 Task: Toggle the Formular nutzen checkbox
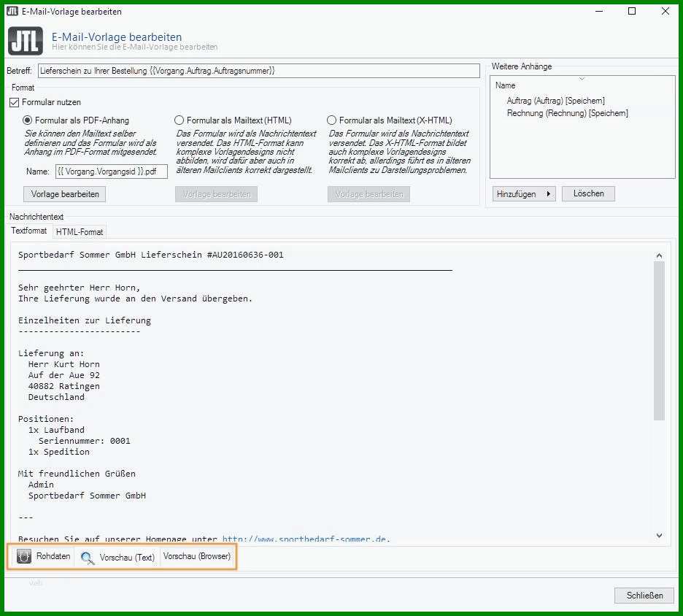point(15,102)
